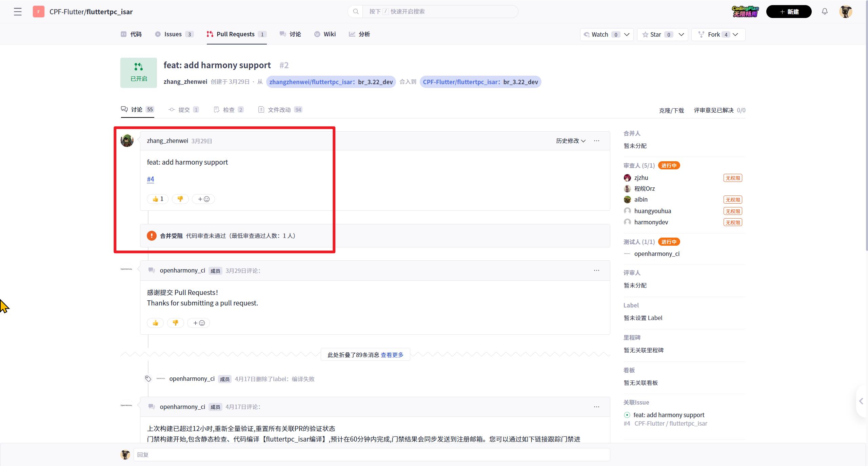The width and height of the screenshot is (868, 466).
Task: Open the Watch dropdown arrow
Action: point(627,35)
